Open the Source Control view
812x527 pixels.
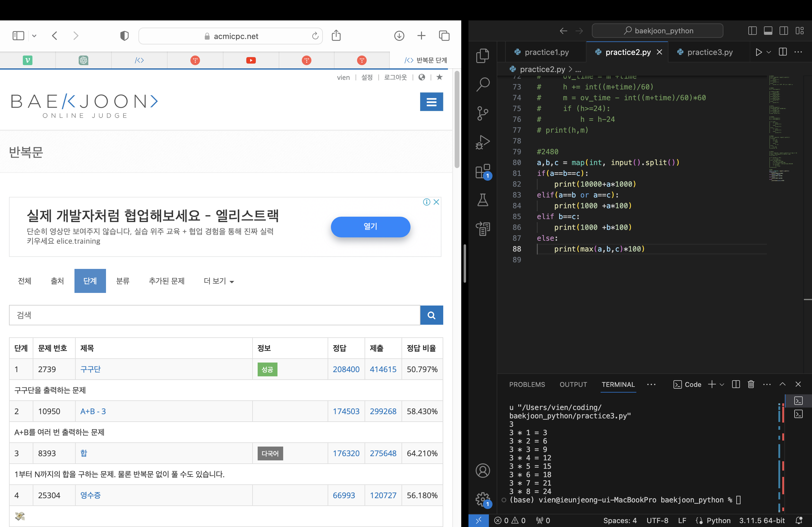[482, 113]
